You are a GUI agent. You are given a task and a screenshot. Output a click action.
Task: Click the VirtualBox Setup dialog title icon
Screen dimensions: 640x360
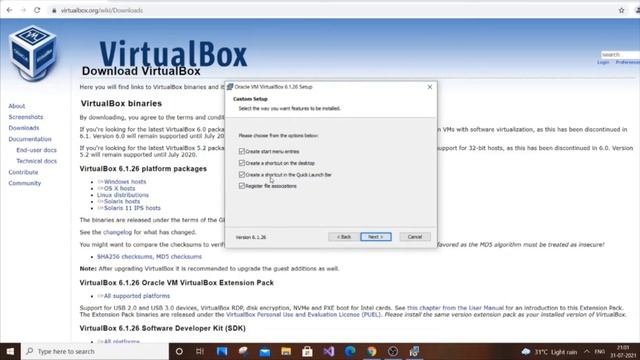[x=230, y=87]
